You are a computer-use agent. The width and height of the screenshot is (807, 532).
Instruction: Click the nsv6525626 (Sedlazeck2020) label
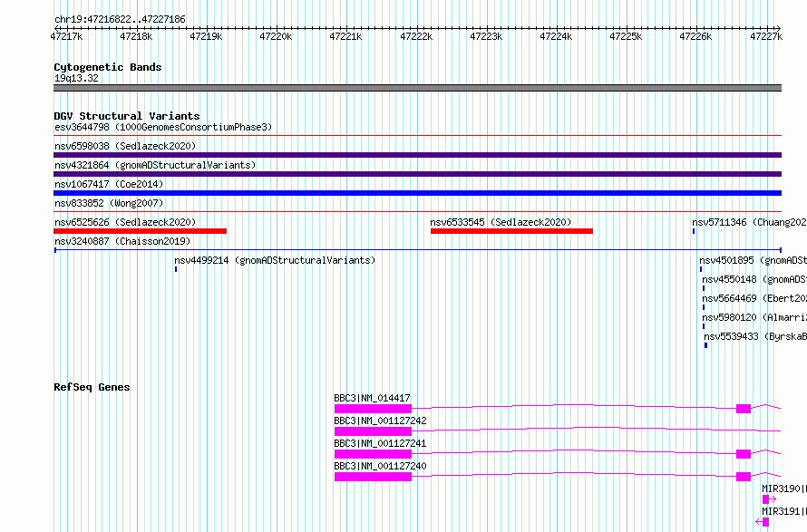[125, 222]
